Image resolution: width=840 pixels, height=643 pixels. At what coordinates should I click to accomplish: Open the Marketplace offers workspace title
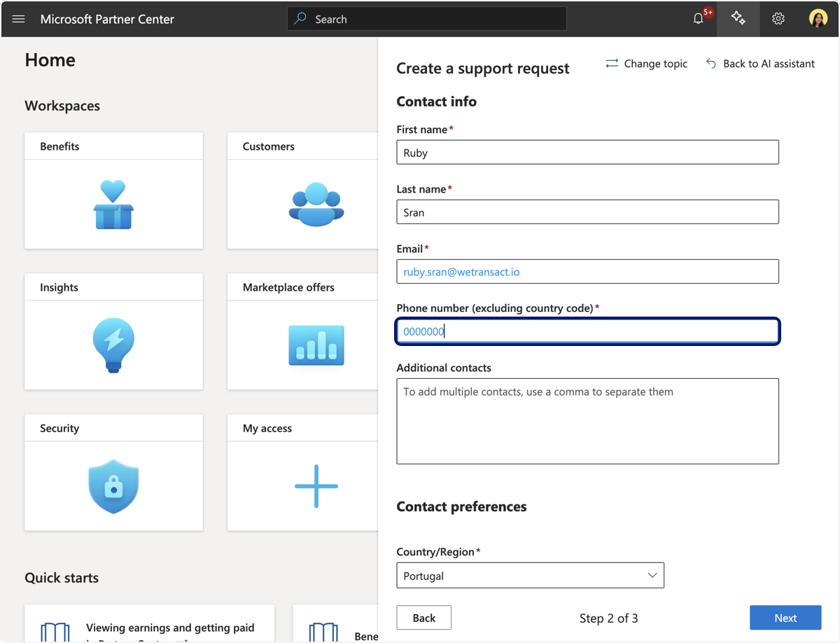tap(288, 287)
